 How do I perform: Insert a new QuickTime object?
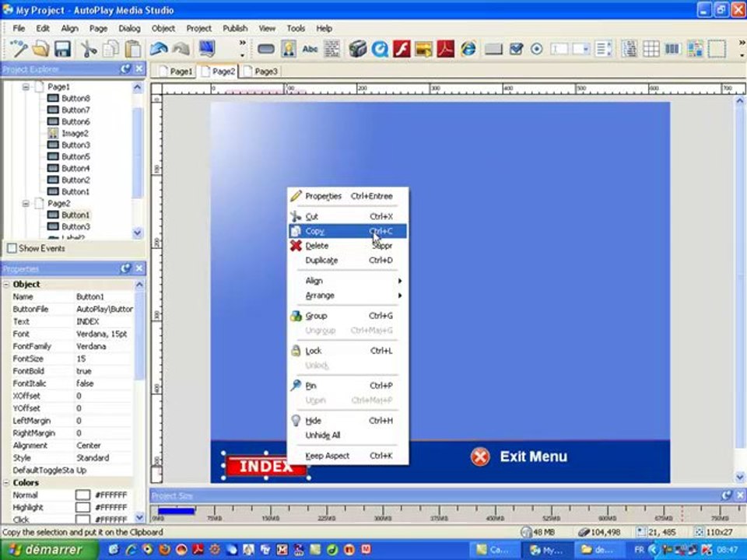tap(380, 48)
